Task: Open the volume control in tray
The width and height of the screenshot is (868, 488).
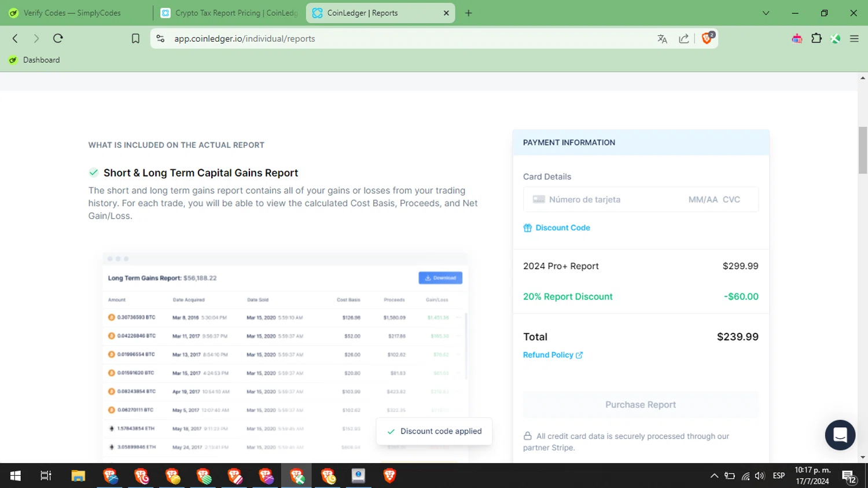Action: pos(760,476)
